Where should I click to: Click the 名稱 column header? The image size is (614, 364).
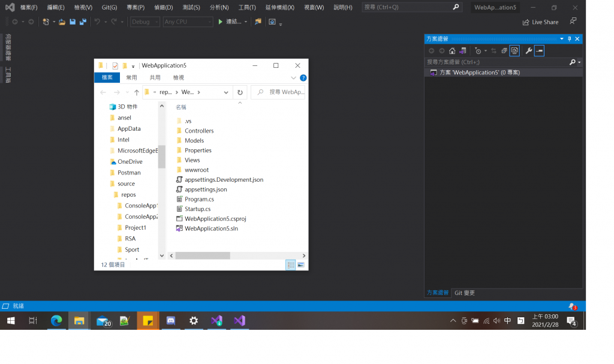click(x=181, y=107)
